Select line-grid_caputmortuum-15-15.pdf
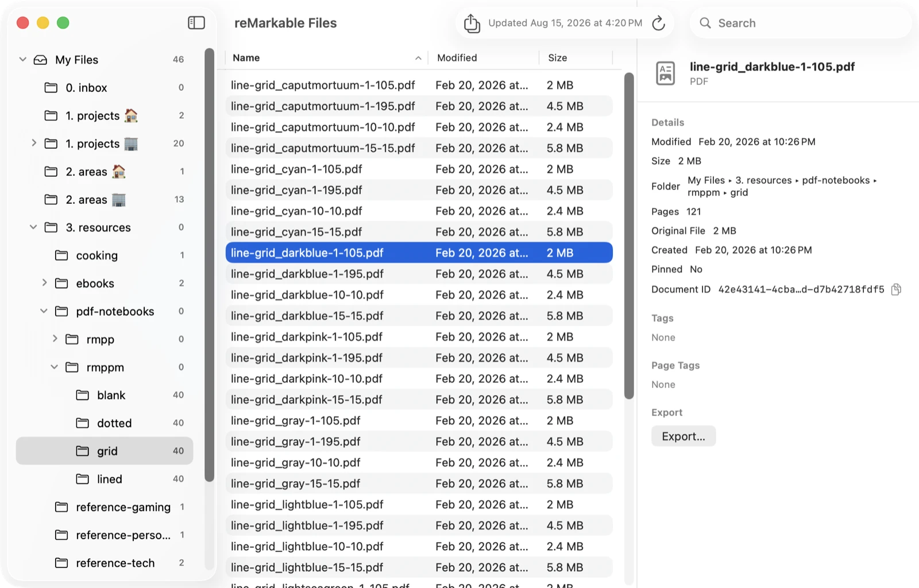 point(419,148)
